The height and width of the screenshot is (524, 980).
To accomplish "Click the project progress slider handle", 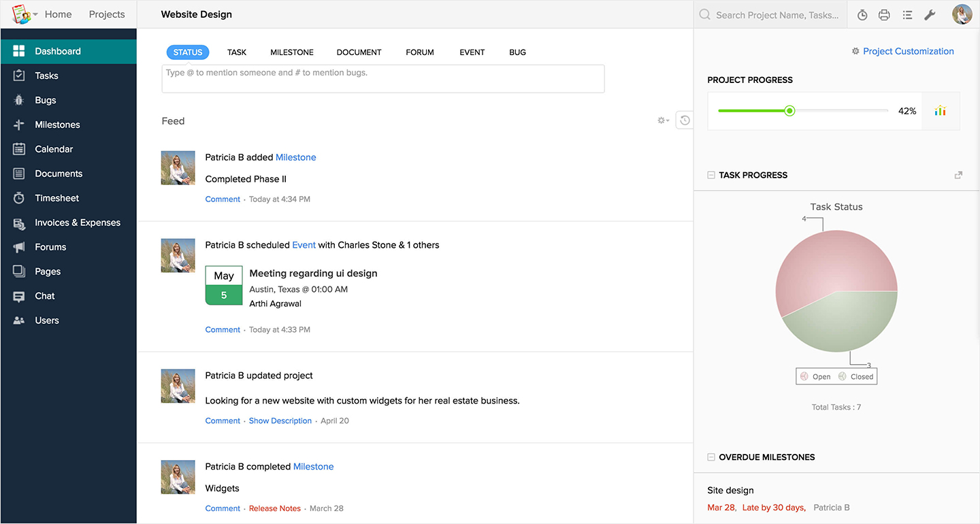I will (x=789, y=111).
